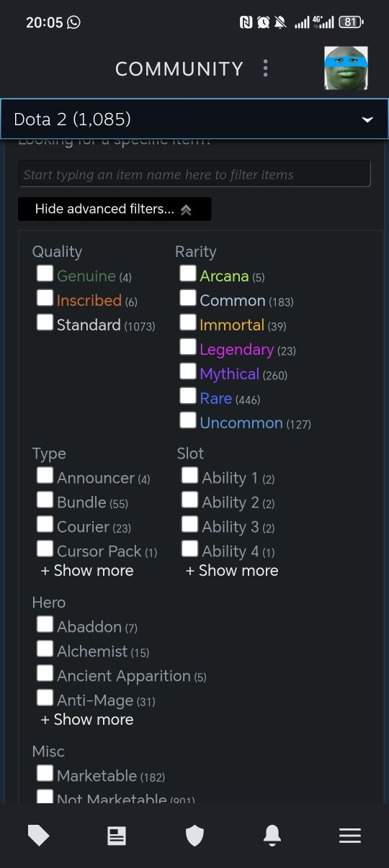Viewport: 389px width, 868px height.
Task: Click Hide advanced filters button
Action: (115, 209)
